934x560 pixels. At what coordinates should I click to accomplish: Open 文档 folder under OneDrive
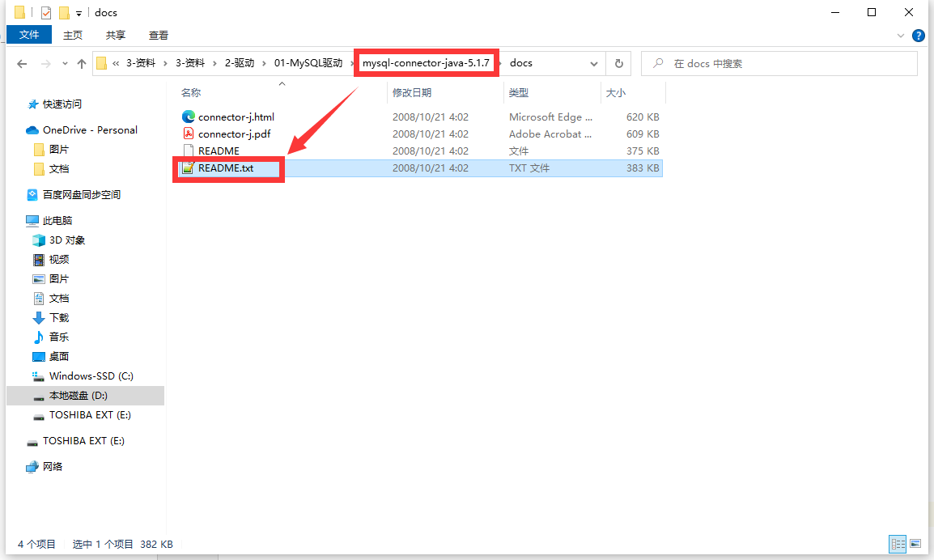point(59,169)
